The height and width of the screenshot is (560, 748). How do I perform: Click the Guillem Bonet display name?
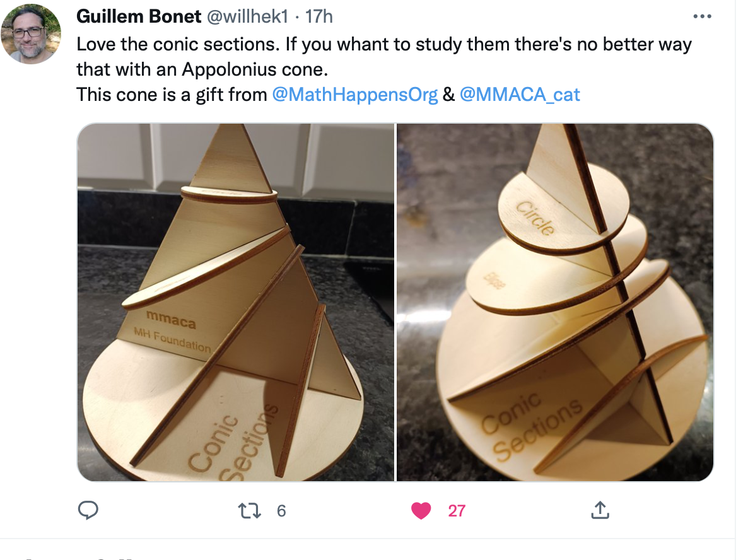(139, 16)
